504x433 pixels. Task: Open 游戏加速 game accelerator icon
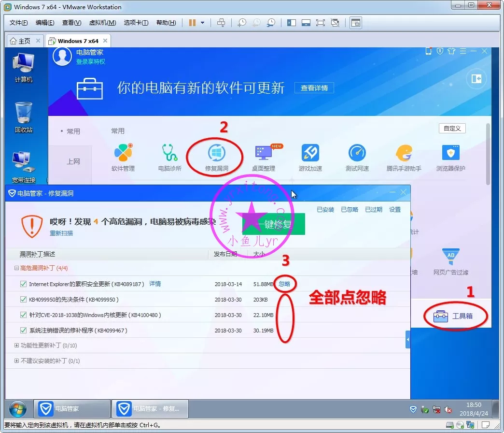click(x=310, y=154)
